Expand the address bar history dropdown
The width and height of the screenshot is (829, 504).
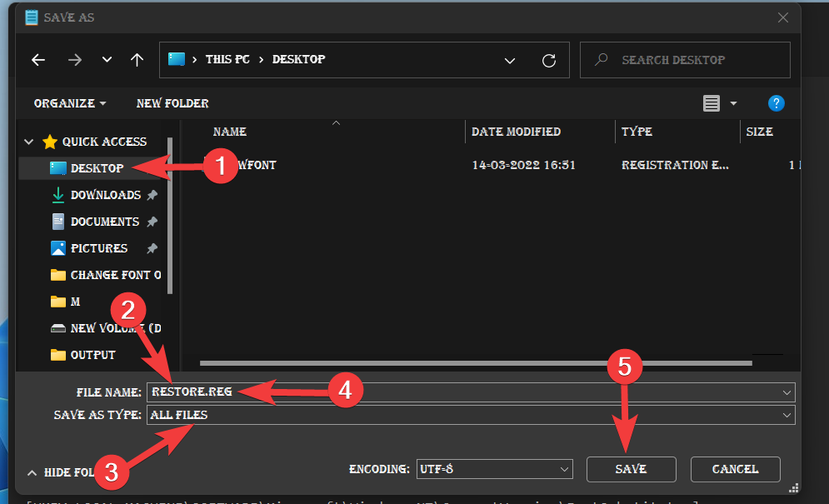coord(510,60)
